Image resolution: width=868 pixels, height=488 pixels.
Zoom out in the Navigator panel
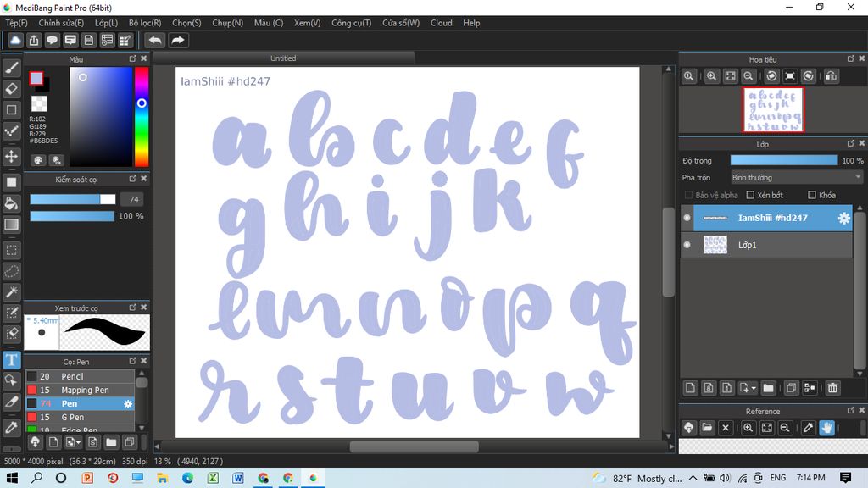[748, 76]
